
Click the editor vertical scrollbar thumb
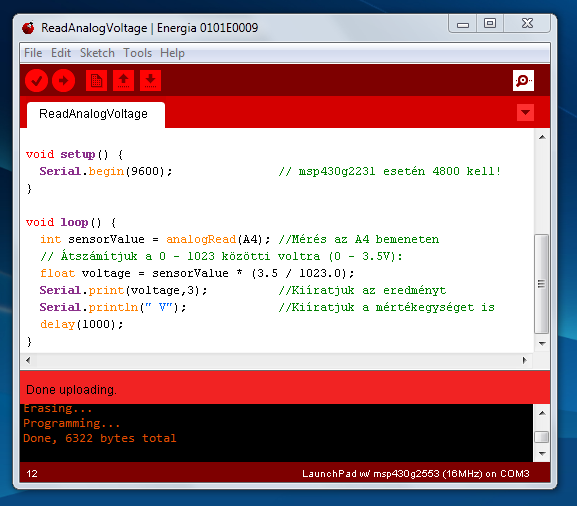coord(541,284)
